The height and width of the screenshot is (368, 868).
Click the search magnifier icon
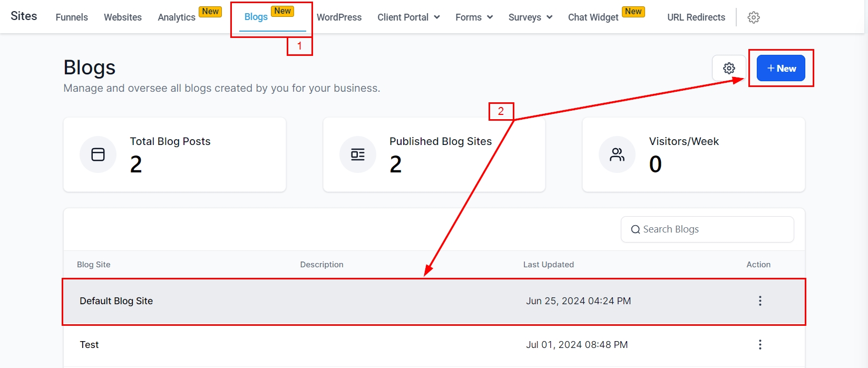(636, 230)
